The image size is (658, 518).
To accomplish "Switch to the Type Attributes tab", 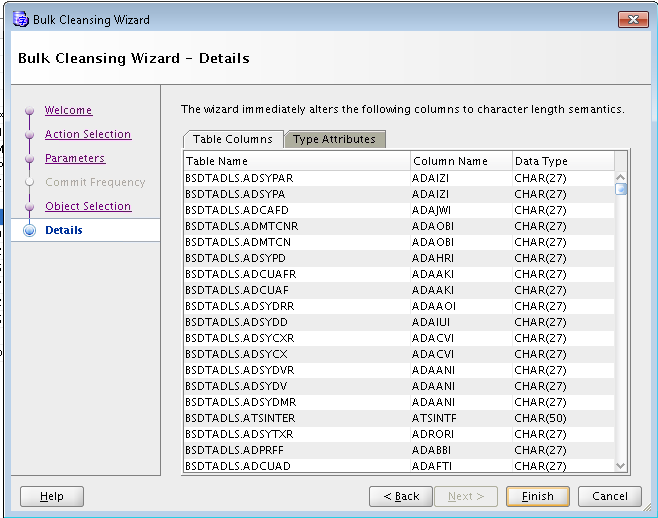I will 334,140.
